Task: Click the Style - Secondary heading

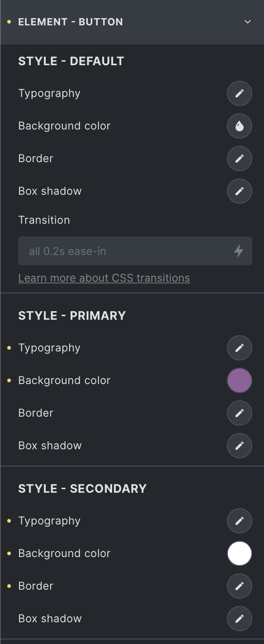Action: point(82,488)
